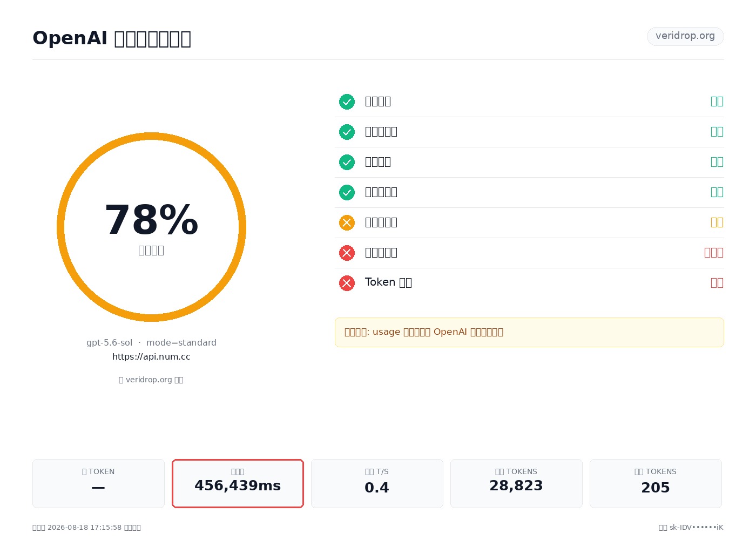The image size is (756, 540).
Task: Open the https://api.num.cc endpoint link
Action: pyautogui.click(x=151, y=357)
